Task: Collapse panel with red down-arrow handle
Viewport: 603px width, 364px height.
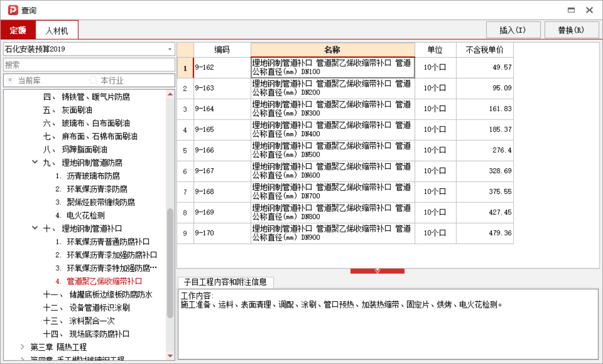Action: point(377,271)
